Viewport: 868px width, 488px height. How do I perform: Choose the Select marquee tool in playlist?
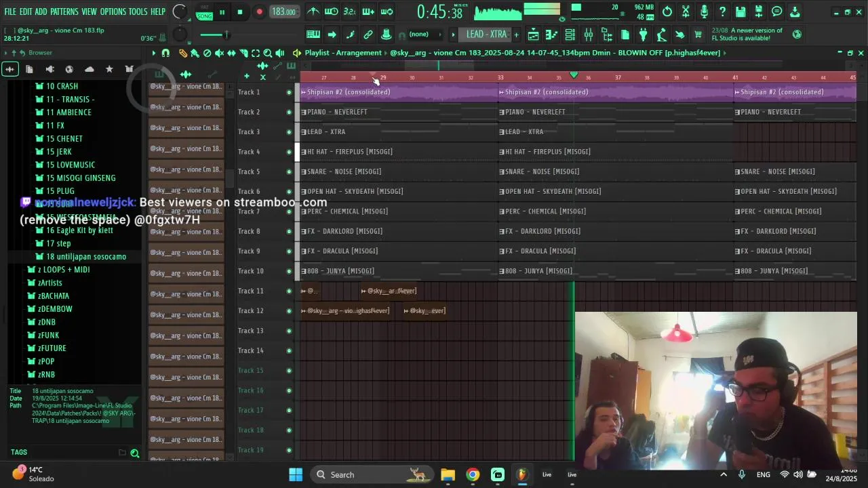256,53
